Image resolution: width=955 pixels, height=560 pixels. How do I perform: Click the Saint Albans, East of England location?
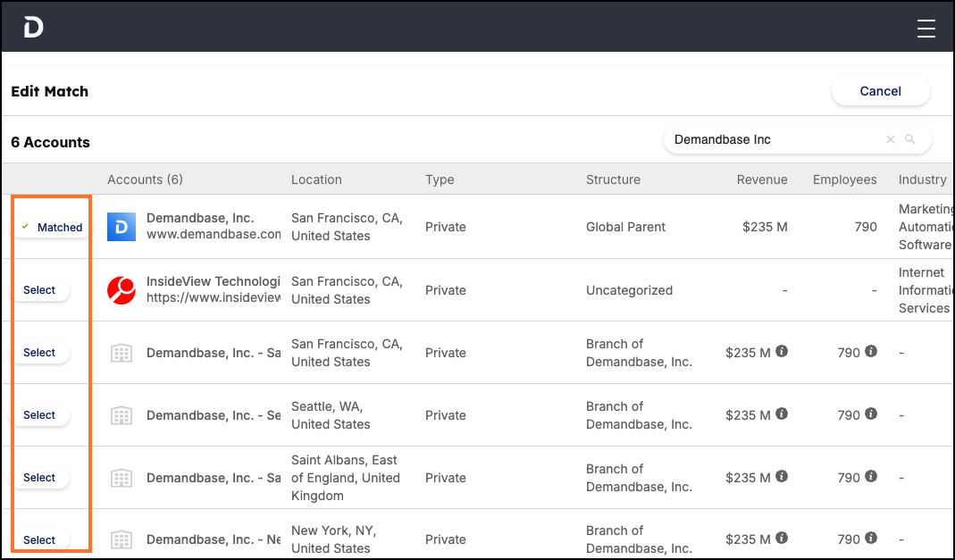[x=346, y=478]
